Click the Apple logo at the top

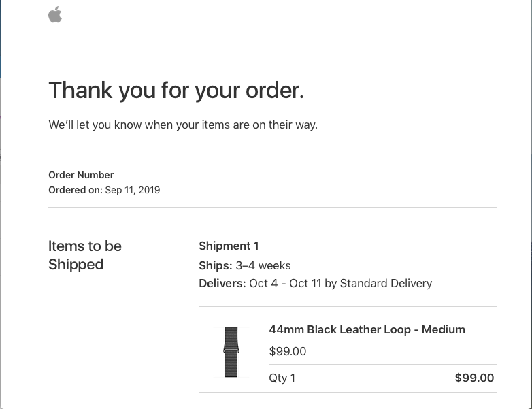(55, 14)
